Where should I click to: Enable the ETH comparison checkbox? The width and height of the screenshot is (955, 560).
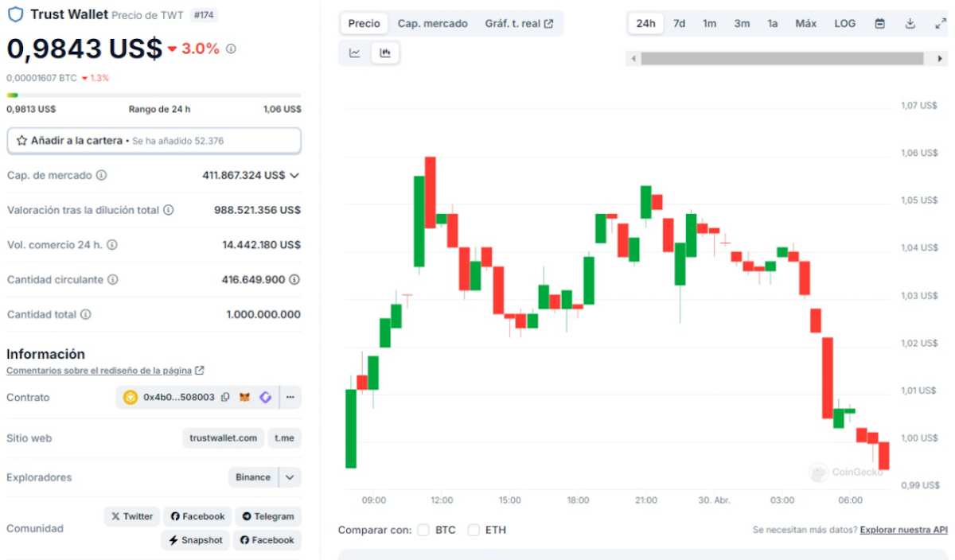coord(474,529)
